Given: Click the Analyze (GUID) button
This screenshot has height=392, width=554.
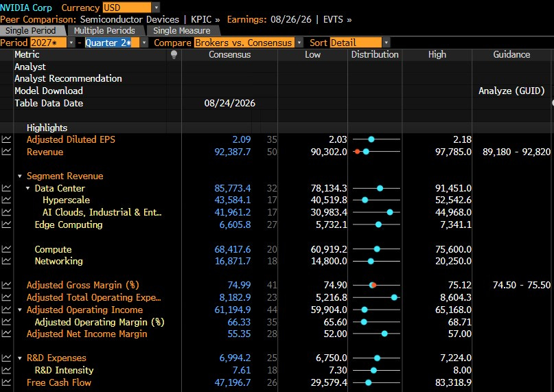Looking at the screenshot, I should pyautogui.click(x=511, y=91).
